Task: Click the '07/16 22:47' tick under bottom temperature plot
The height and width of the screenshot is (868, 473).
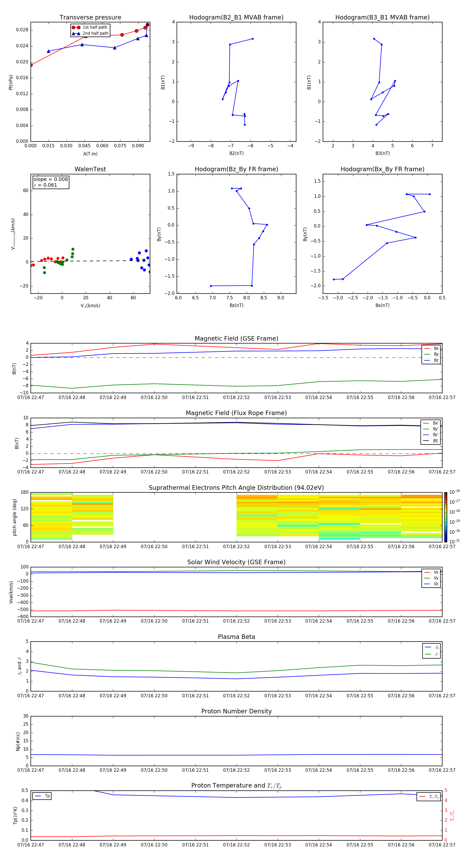Action: pyautogui.click(x=31, y=845)
